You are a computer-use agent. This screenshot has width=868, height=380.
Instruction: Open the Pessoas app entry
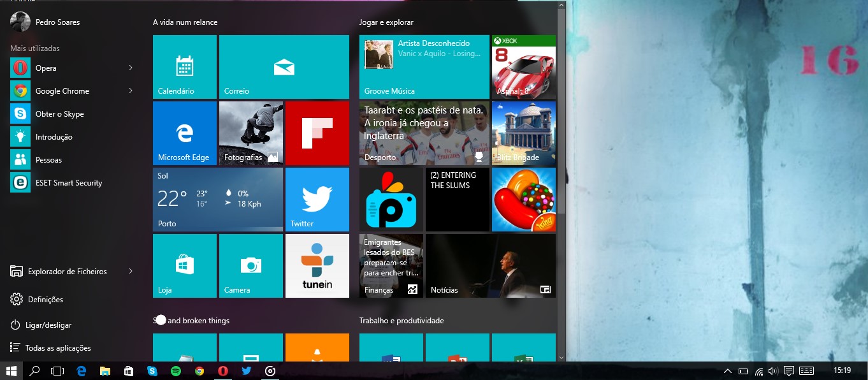73,160
